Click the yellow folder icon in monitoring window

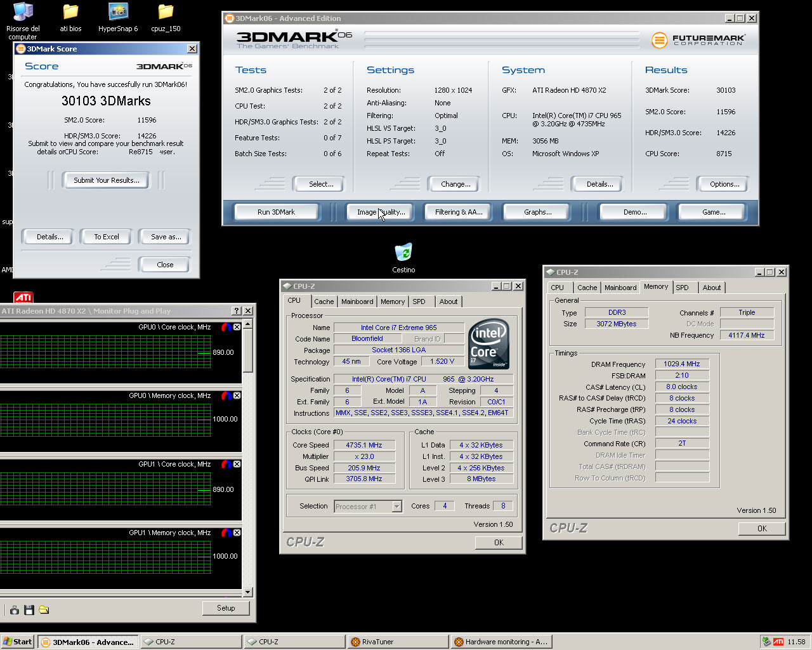coord(44,610)
